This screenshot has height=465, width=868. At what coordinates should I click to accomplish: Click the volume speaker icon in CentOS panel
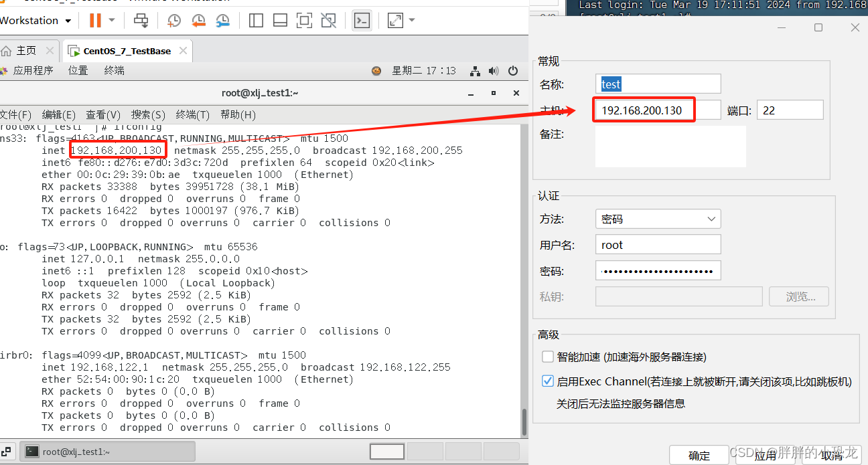[494, 70]
